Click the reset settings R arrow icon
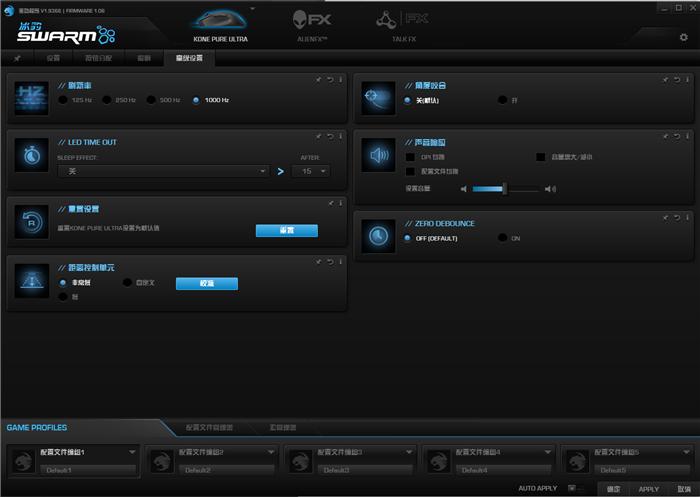Viewport: 700px width, 497px height. [x=31, y=221]
